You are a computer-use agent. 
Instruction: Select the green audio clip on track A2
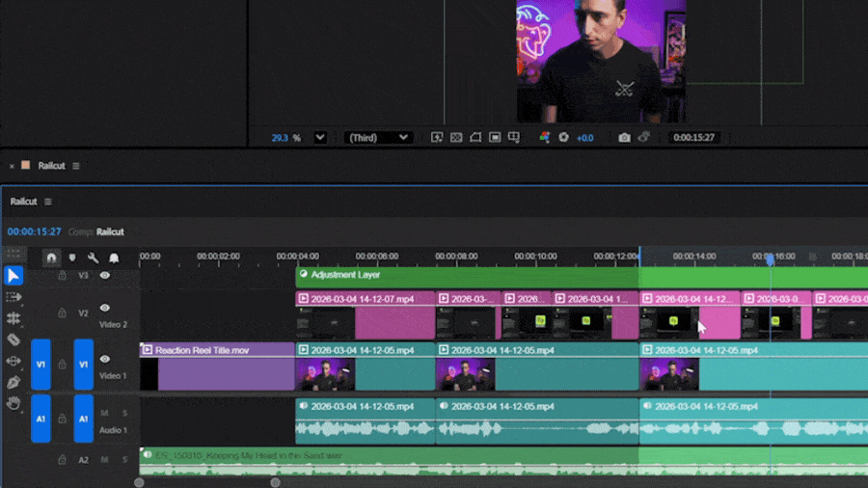tap(503, 461)
